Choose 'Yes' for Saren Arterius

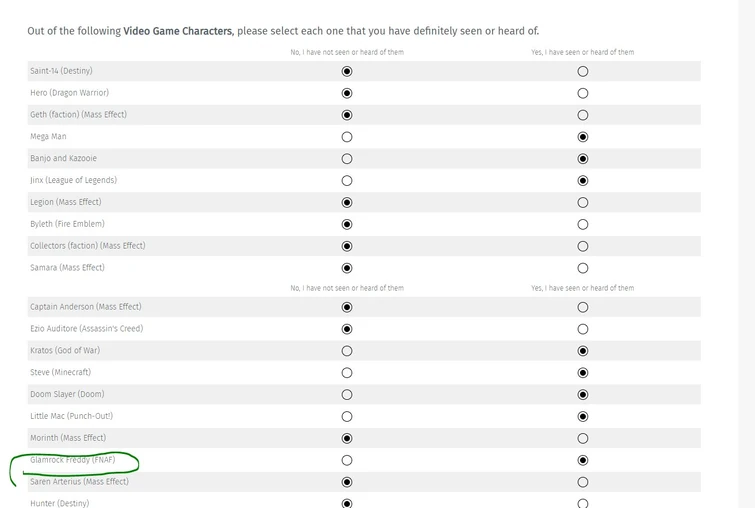tap(583, 482)
